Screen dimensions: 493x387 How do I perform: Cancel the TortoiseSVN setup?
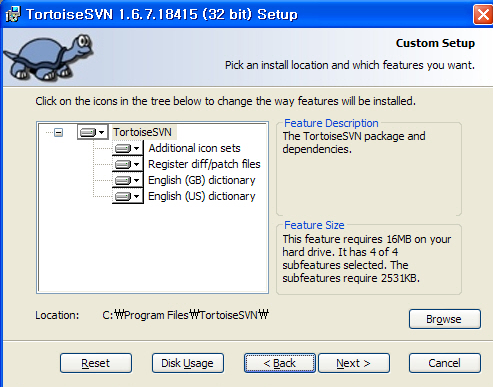click(445, 363)
